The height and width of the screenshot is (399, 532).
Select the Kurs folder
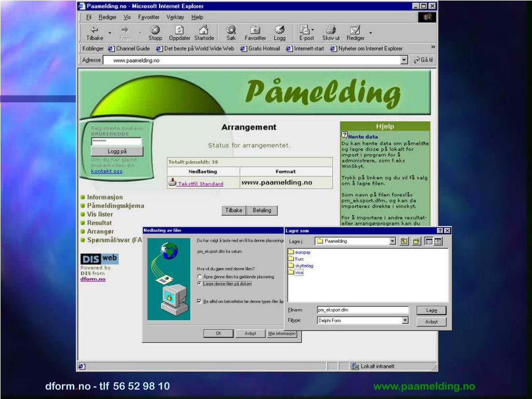coord(296,259)
